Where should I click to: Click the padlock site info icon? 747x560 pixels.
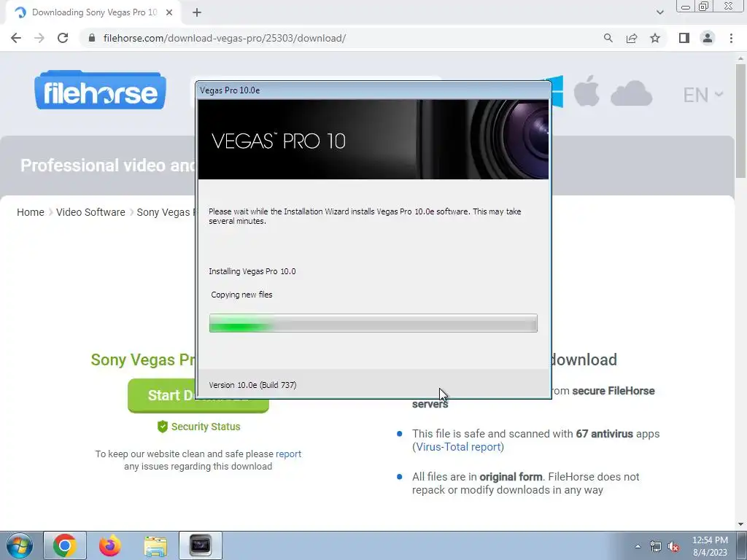(92, 38)
